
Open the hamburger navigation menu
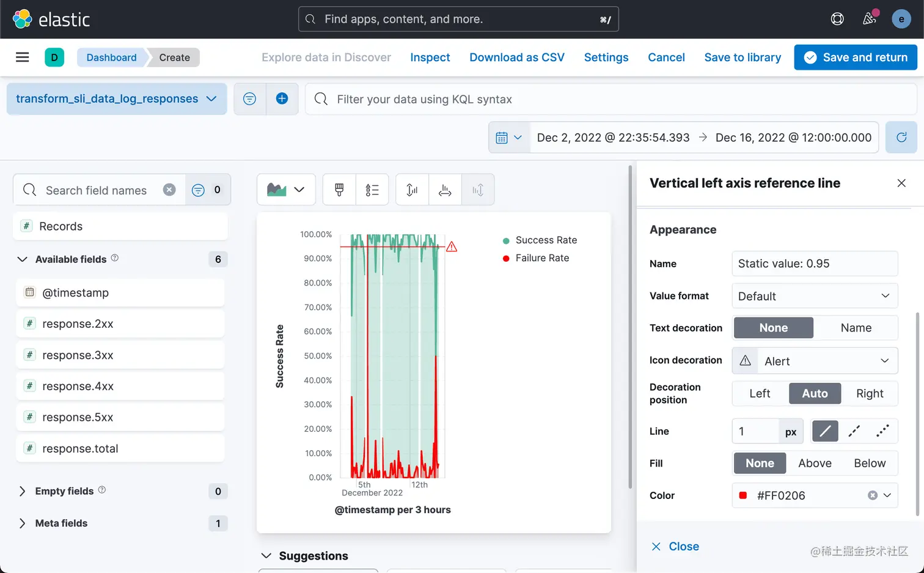tap(23, 57)
